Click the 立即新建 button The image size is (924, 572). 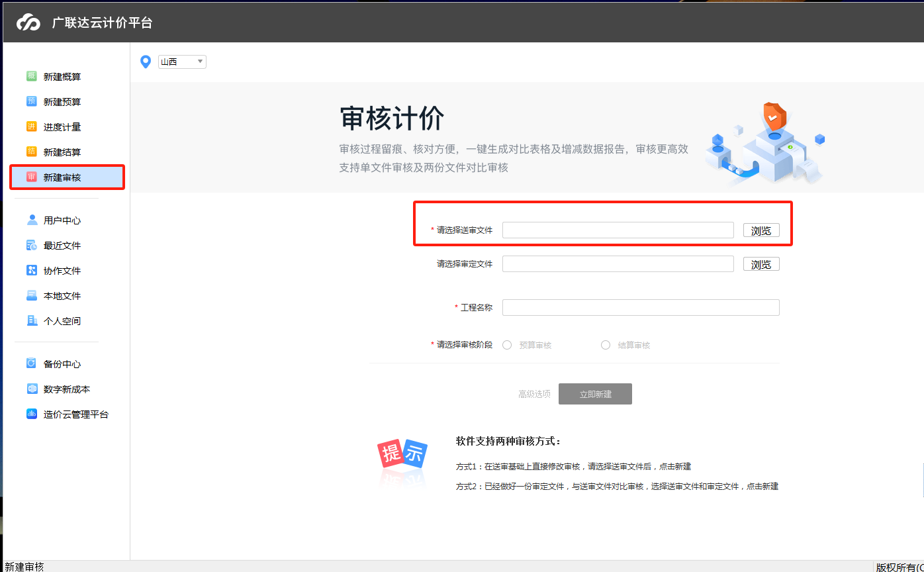[595, 394]
